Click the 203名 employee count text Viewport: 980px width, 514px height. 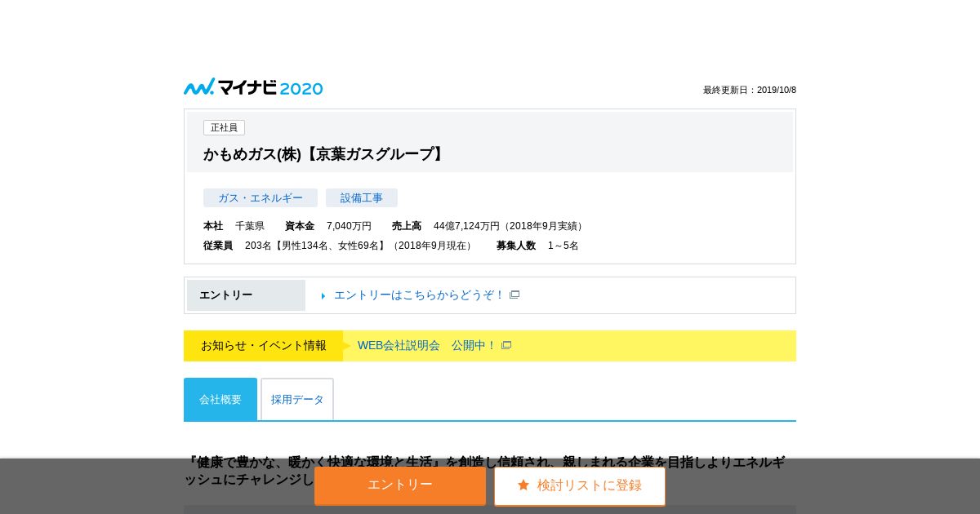point(258,246)
